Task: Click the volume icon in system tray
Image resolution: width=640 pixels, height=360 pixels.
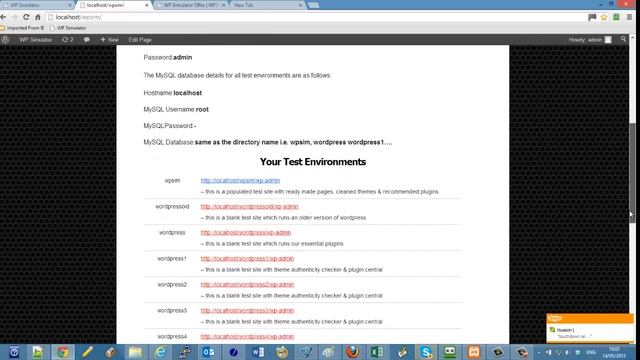Action: [568, 352]
